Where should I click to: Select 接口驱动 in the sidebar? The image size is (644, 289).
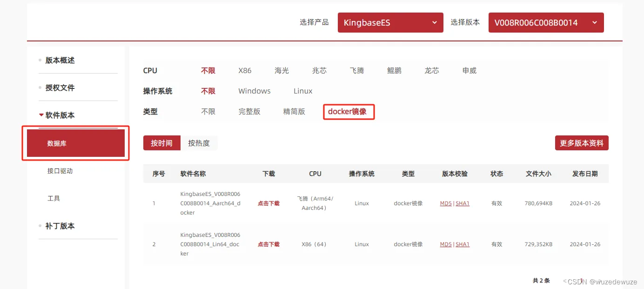coord(60,171)
